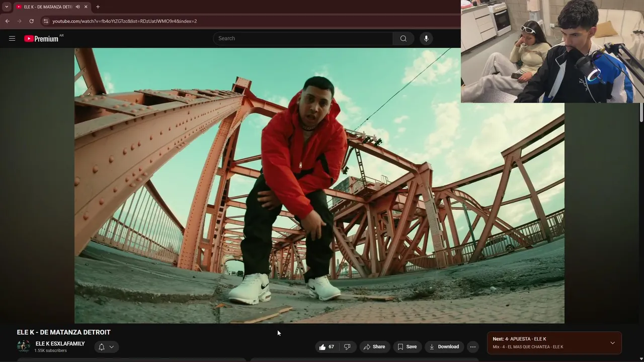Toggle the notification bell for ELE K ESXLAFAMILY
Screen dimensions: 644x362
click(106, 347)
